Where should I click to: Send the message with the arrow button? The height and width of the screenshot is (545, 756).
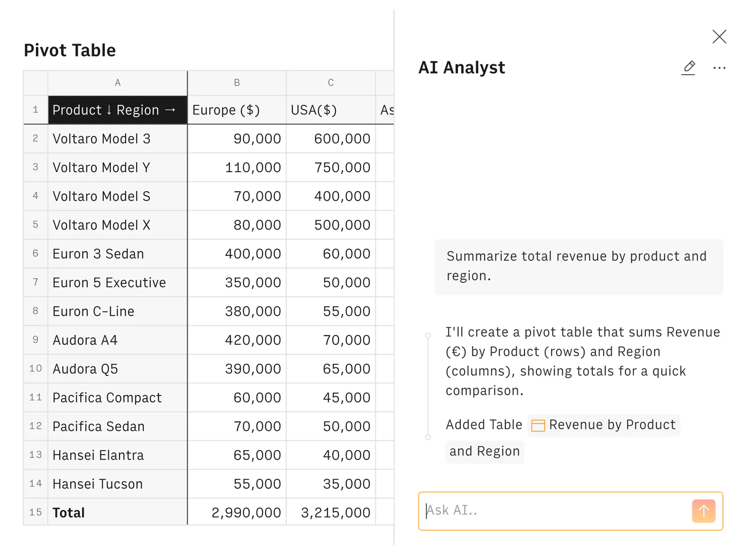click(704, 511)
